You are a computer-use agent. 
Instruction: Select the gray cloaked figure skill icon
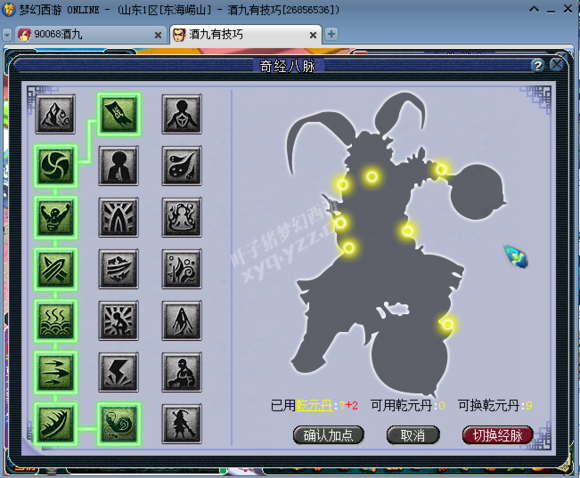tap(182, 321)
